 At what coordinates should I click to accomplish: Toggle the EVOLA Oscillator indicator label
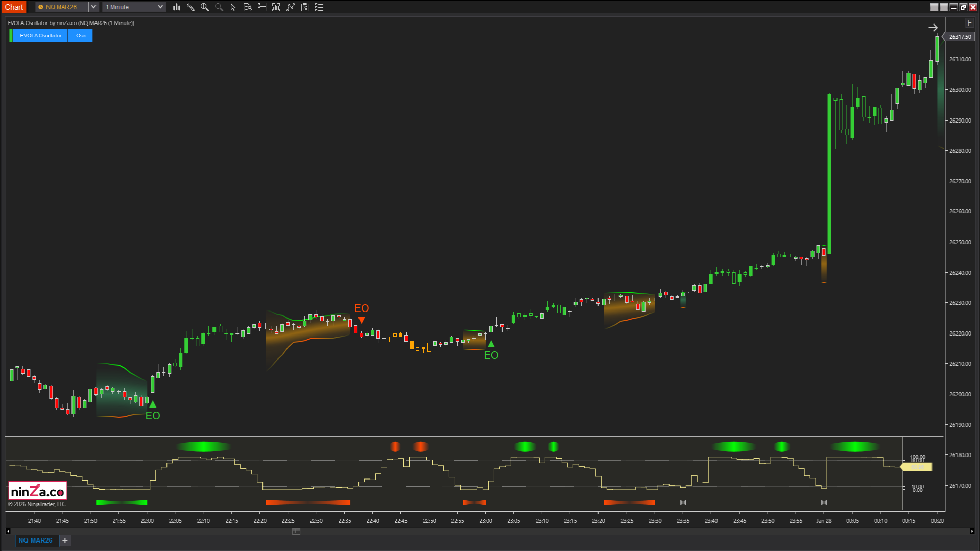coord(40,35)
